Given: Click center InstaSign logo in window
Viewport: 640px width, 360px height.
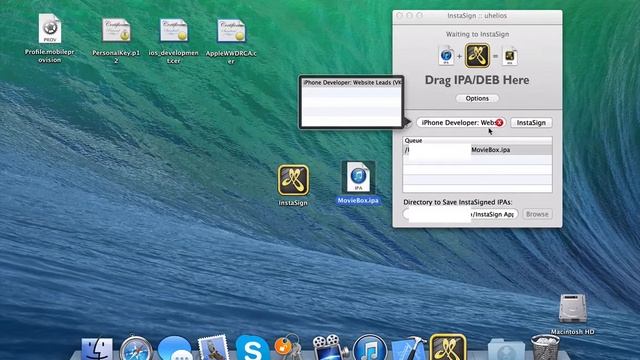Looking at the screenshot, I should (x=477, y=56).
